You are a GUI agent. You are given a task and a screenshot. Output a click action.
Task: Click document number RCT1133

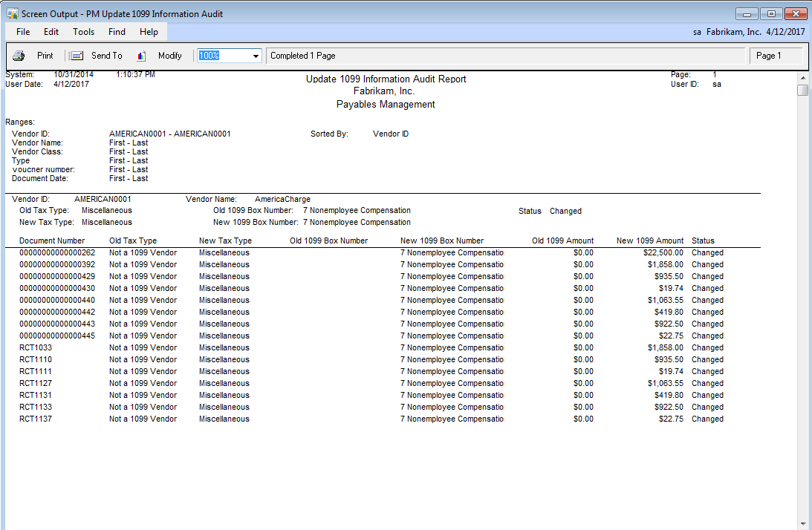pyautogui.click(x=36, y=408)
